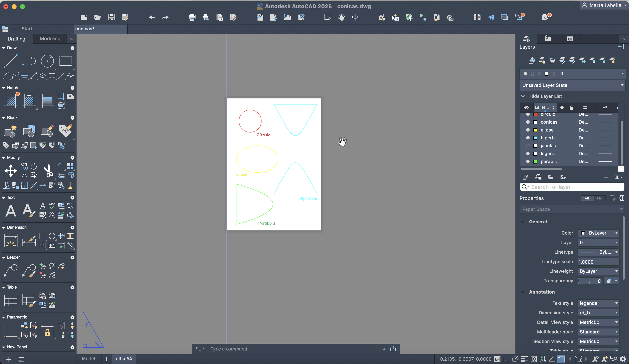Select the Rectangle draw tool
Image resolution: width=629 pixels, height=364 pixels.
point(66,61)
